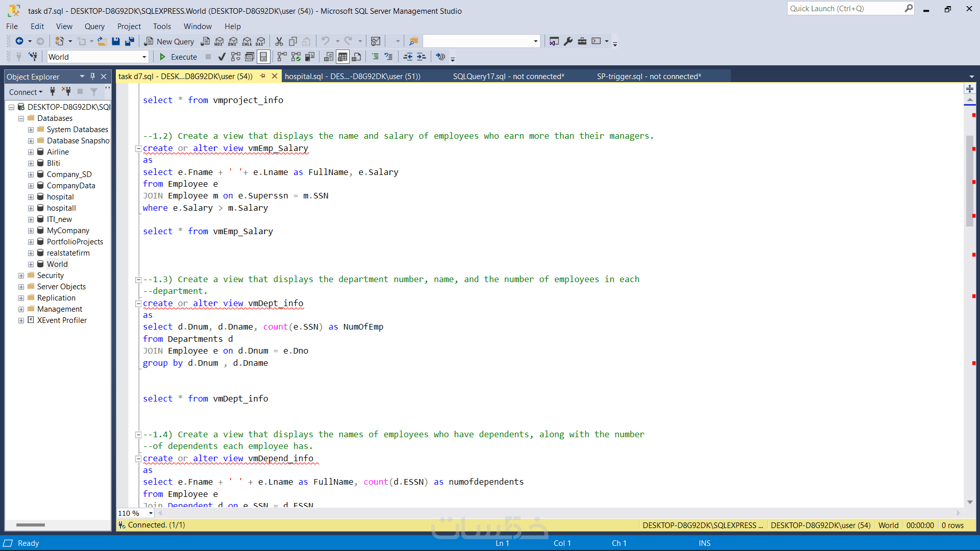980x551 pixels.
Task: Expand the hospital database node
Action: pos(31,197)
